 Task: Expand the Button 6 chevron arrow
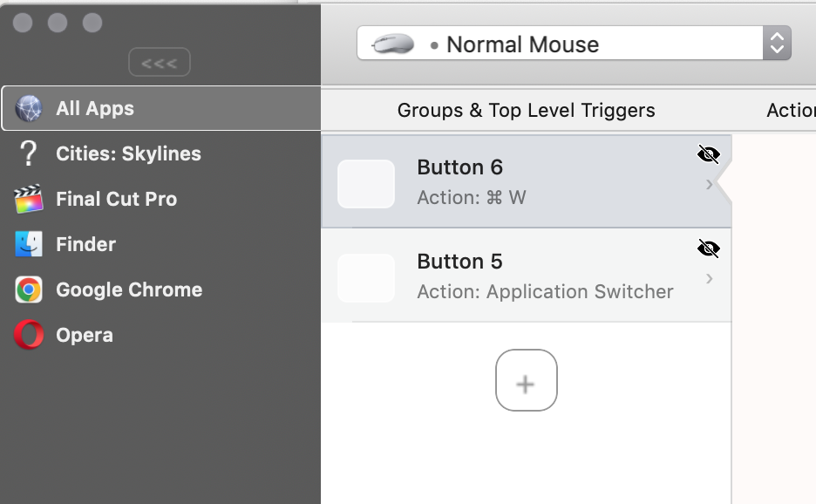click(x=710, y=185)
